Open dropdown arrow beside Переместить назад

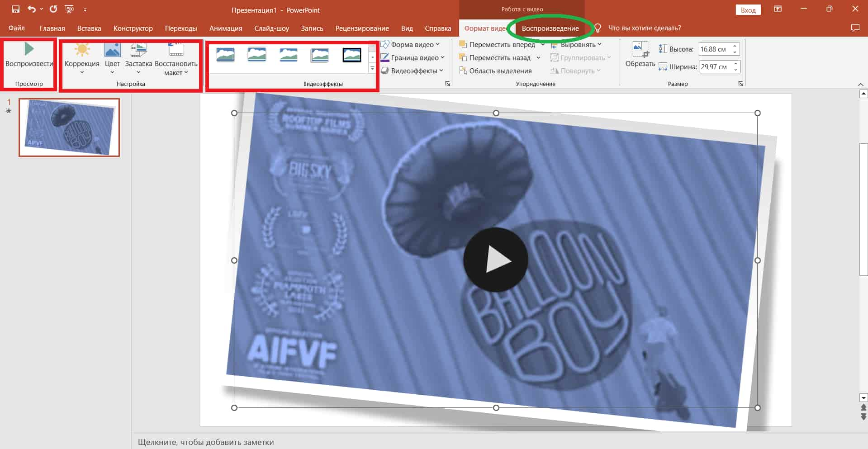pos(538,57)
